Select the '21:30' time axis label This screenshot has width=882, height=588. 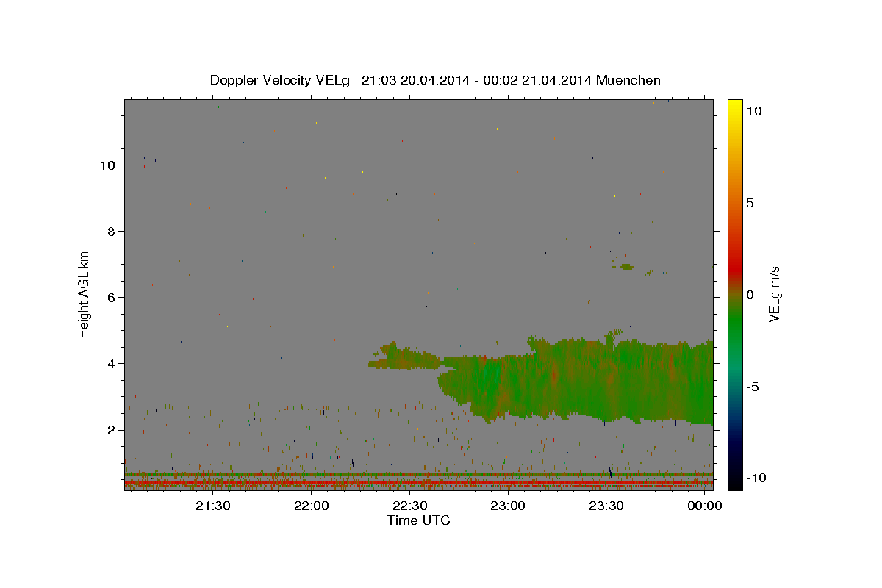213,506
